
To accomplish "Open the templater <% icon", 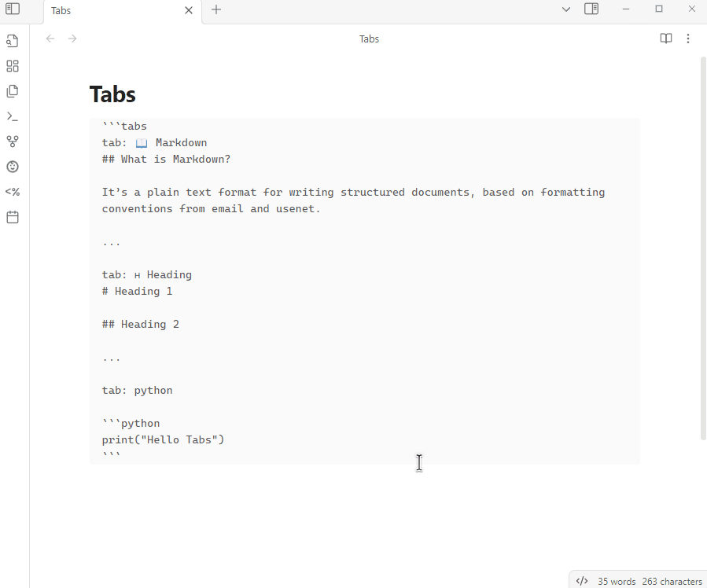I will point(13,192).
